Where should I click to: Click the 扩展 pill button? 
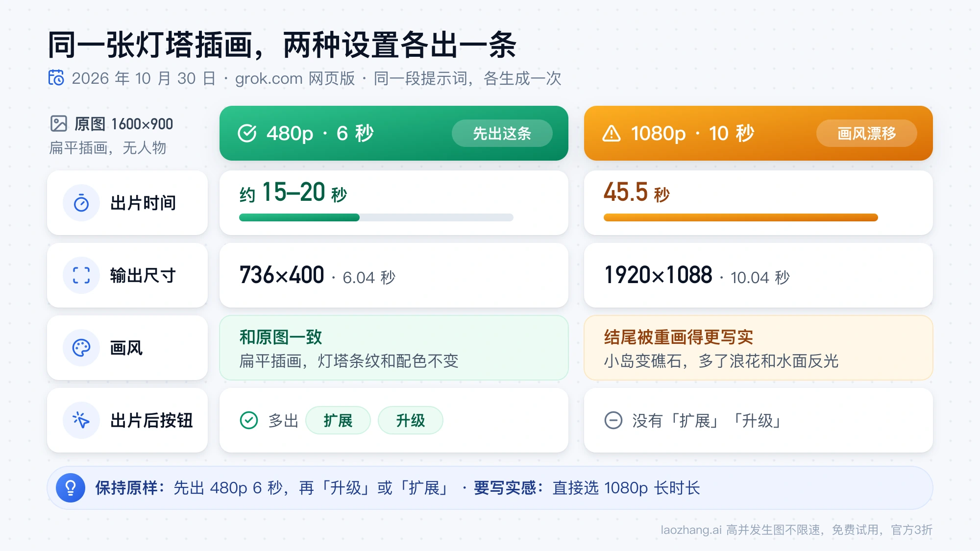click(338, 420)
